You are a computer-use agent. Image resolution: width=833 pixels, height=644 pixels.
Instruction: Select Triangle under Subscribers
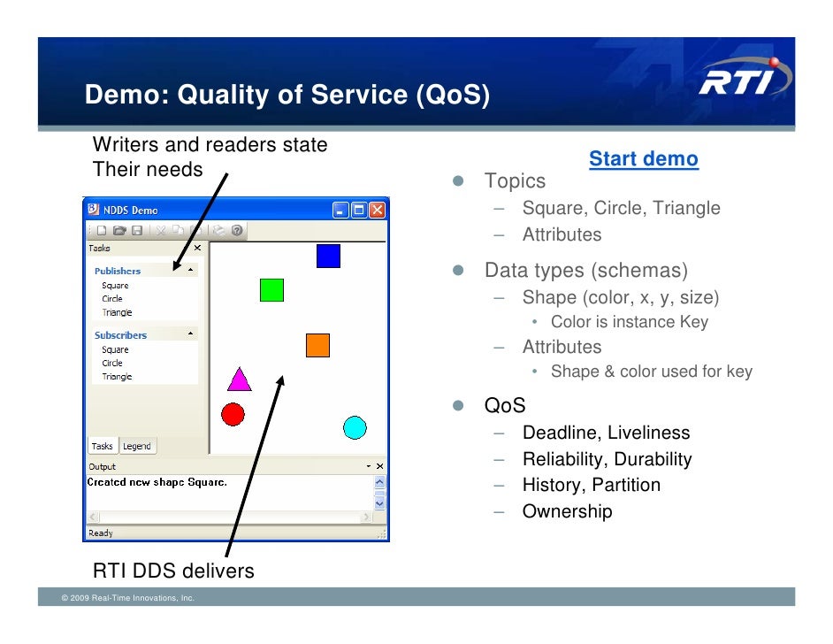click(117, 376)
